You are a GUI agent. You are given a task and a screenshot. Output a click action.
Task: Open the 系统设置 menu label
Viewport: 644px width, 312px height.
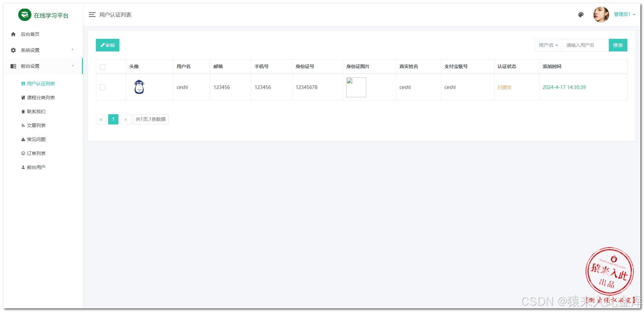(x=30, y=50)
